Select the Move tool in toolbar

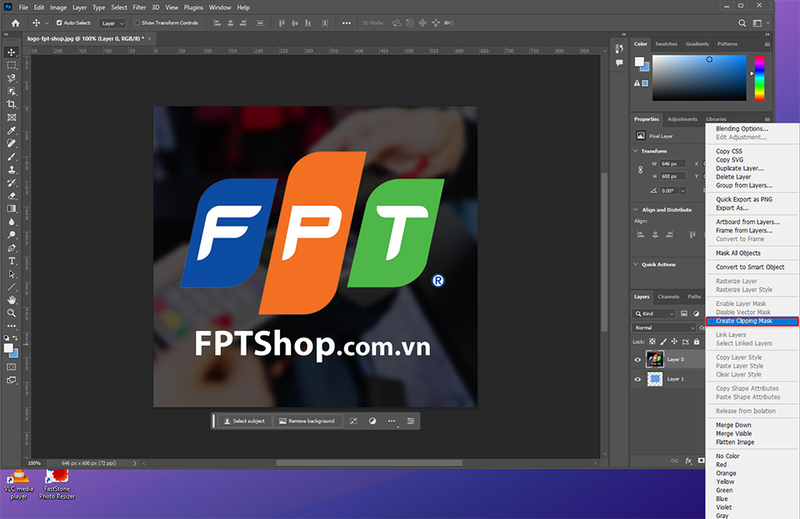click(11, 52)
